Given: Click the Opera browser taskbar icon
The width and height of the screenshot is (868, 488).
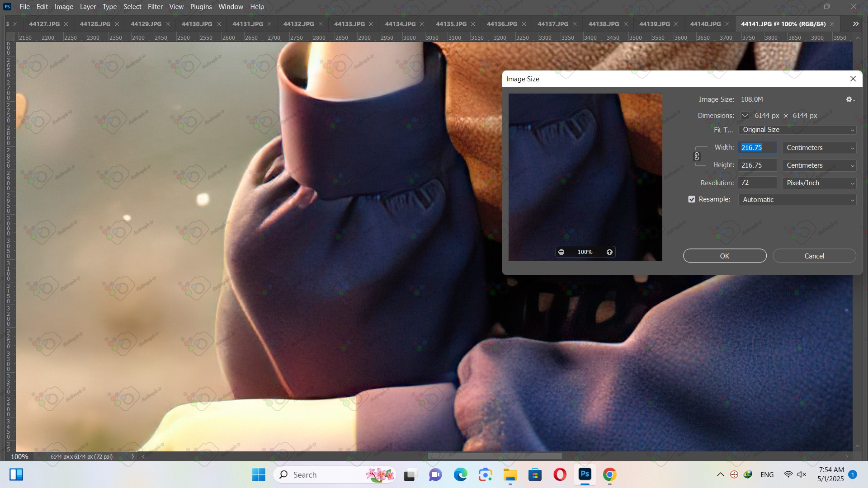Looking at the screenshot, I should [560, 475].
